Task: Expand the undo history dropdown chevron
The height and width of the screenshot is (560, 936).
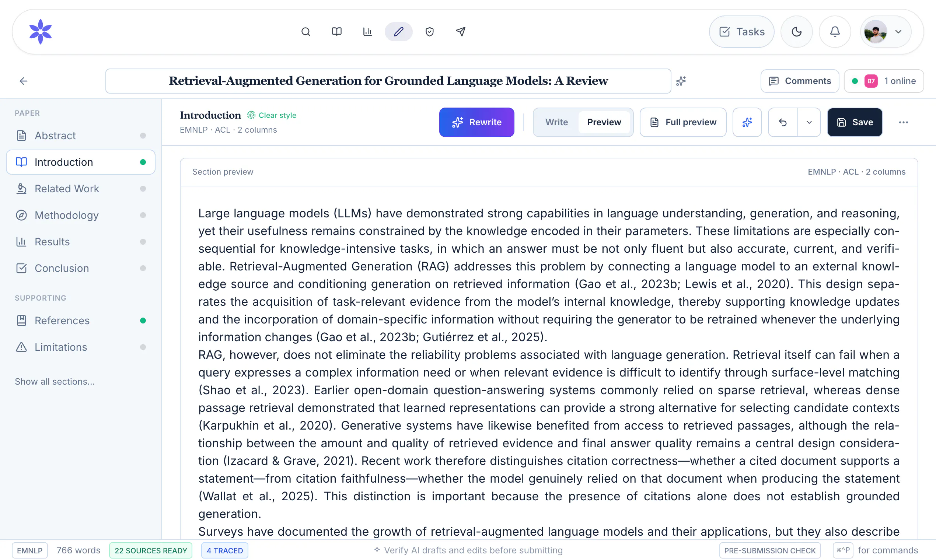Action: [x=809, y=122]
